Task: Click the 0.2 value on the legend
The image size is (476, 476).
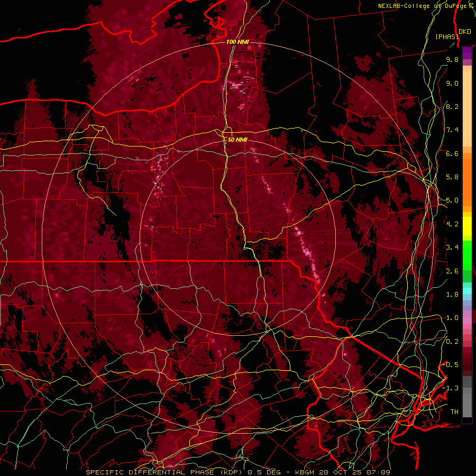Action: pos(452,342)
